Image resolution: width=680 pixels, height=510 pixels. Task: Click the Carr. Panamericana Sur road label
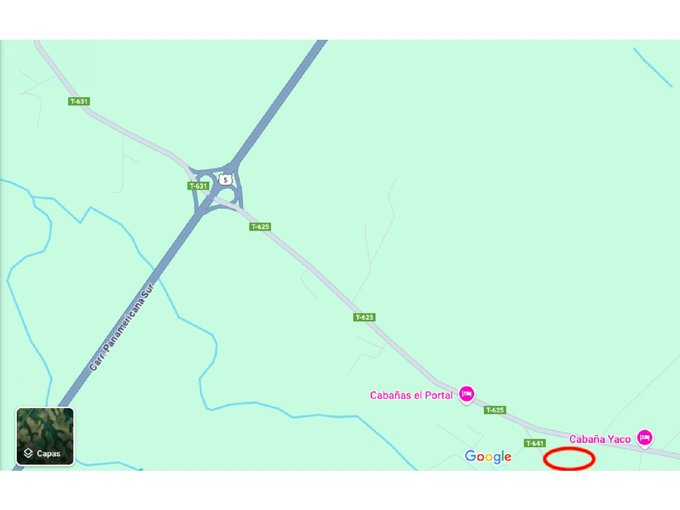click(121, 327)
